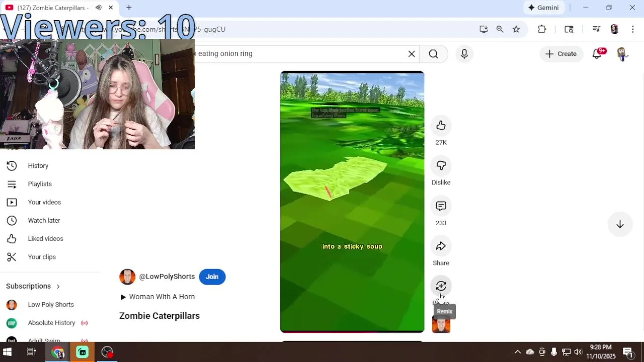Click the short's red progress bar

352,331
